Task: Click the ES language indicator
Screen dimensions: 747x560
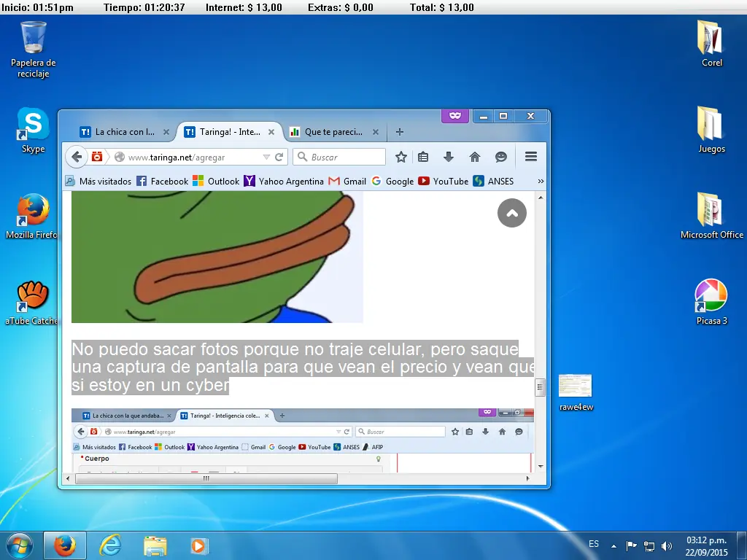Action: (594, 544)
